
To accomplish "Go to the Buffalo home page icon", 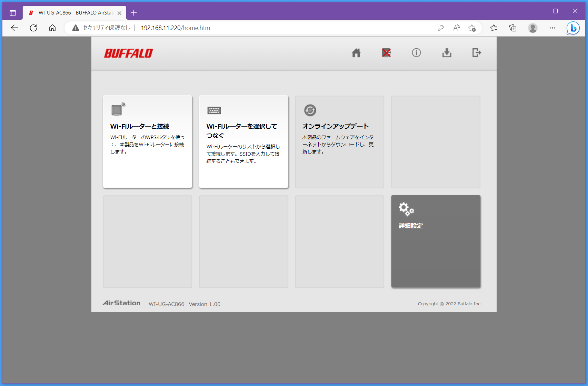I will [x=356, y=53].
